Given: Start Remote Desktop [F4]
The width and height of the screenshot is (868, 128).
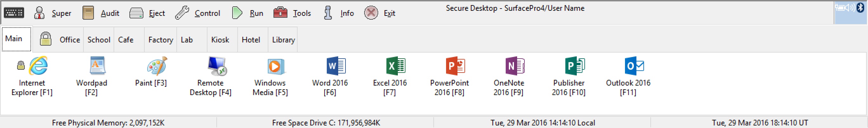Looking at the screenshot, I should [217, 66].
